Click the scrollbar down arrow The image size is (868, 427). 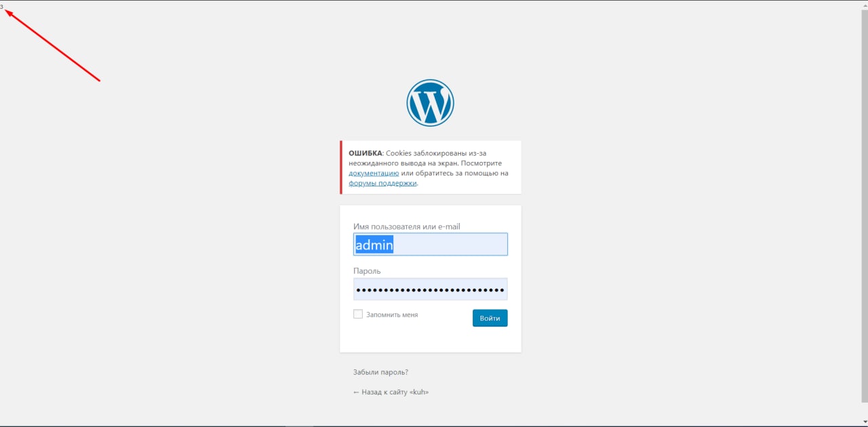[x=864, y=421]
